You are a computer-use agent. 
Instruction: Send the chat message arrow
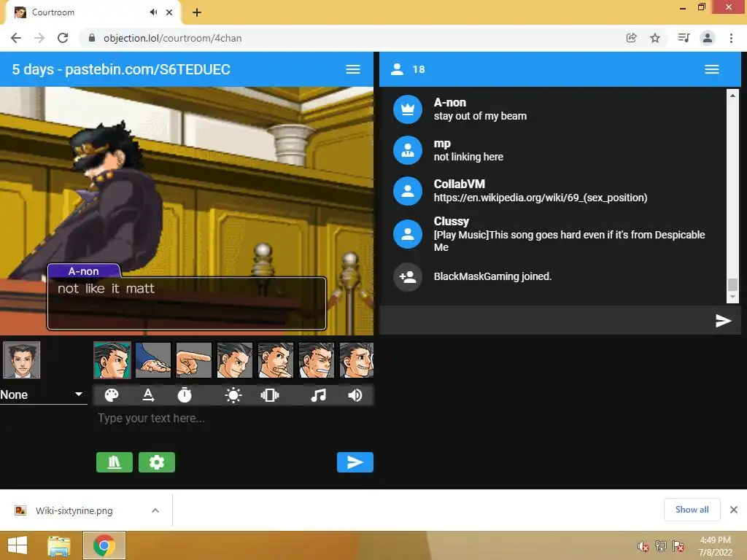point(723,321)
